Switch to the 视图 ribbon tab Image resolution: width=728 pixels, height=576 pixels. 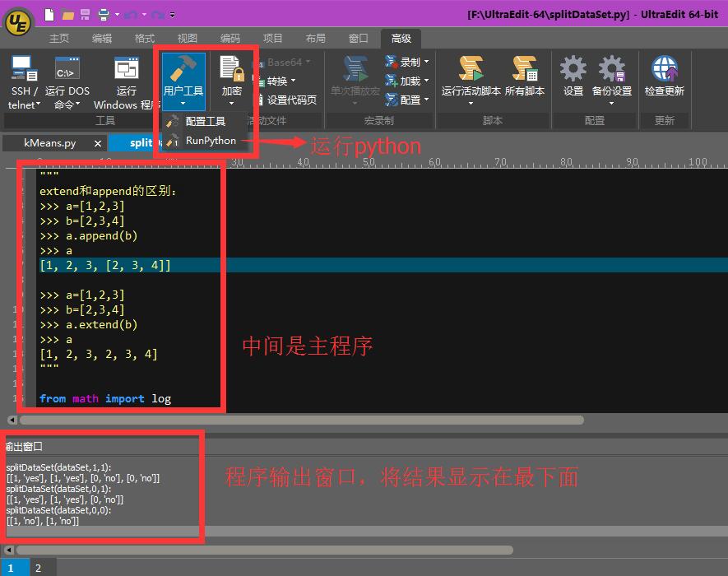tap(187, 38)
